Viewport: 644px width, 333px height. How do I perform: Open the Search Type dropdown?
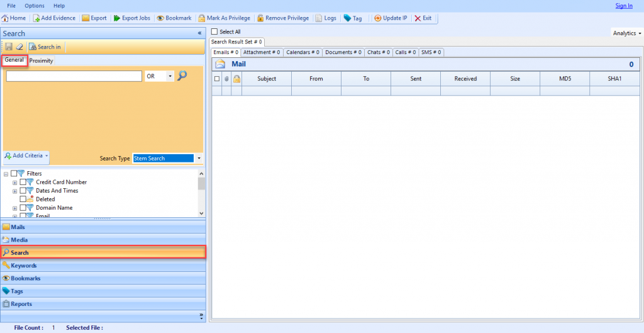199,159
